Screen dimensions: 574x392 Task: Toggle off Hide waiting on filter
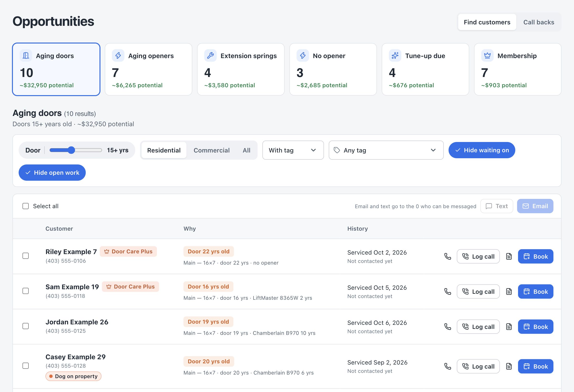coord(482,150)
